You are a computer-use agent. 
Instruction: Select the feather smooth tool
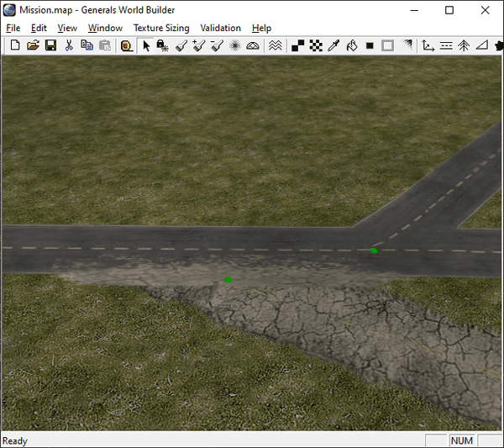(235, 45)
